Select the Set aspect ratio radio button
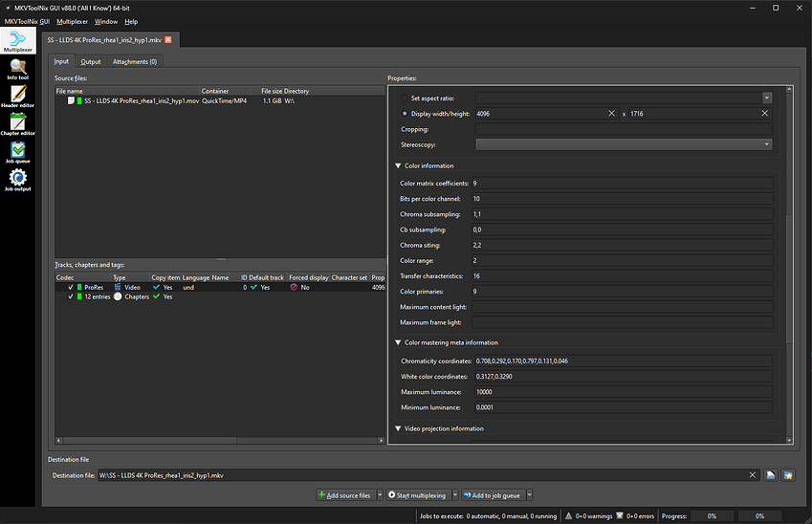 405,98
